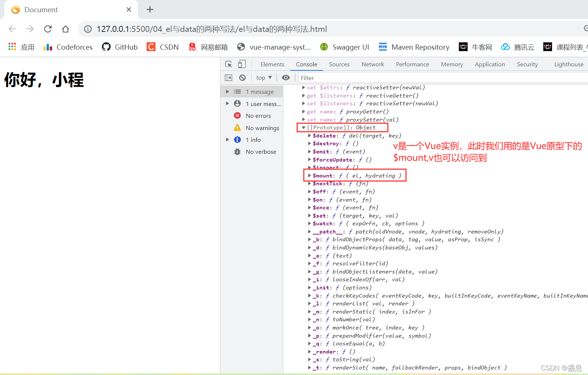Click _s: f toString(val) text
588x375 pixels.
[x=344, y=359]
